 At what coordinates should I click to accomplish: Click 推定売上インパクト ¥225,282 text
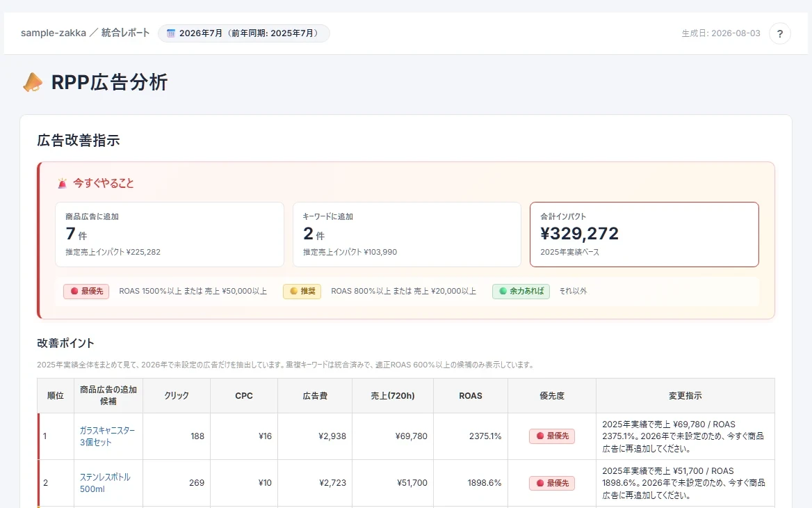[x=113, y=252]
